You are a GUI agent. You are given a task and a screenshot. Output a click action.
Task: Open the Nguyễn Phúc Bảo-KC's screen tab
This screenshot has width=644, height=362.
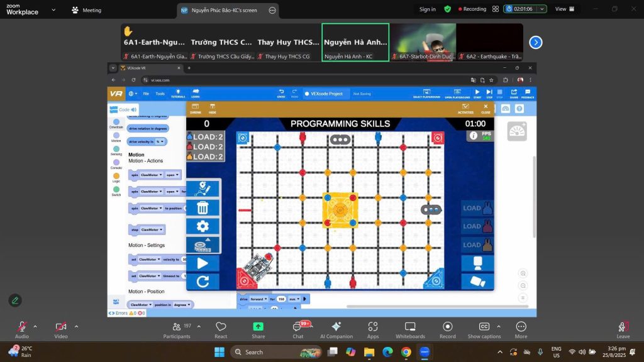click(x=228, y=10)
